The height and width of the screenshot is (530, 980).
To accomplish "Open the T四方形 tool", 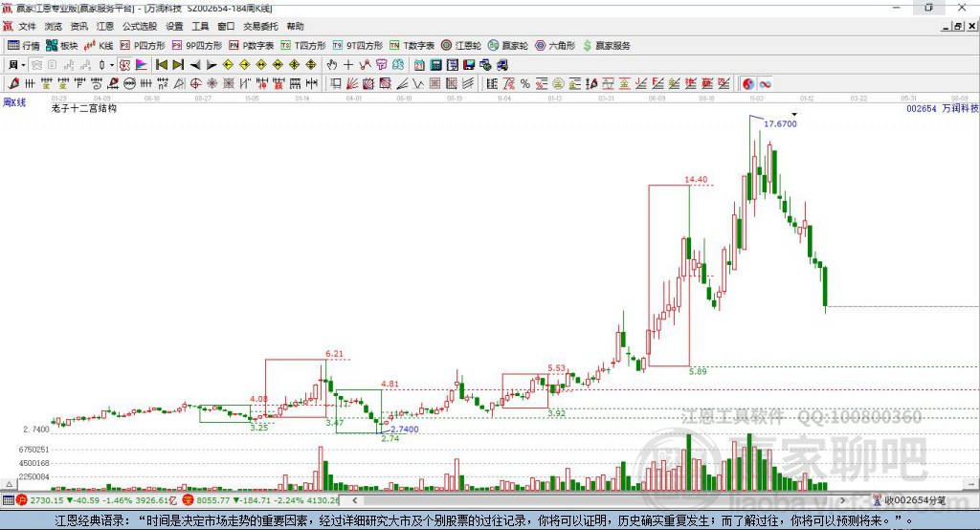I will 303,46.
